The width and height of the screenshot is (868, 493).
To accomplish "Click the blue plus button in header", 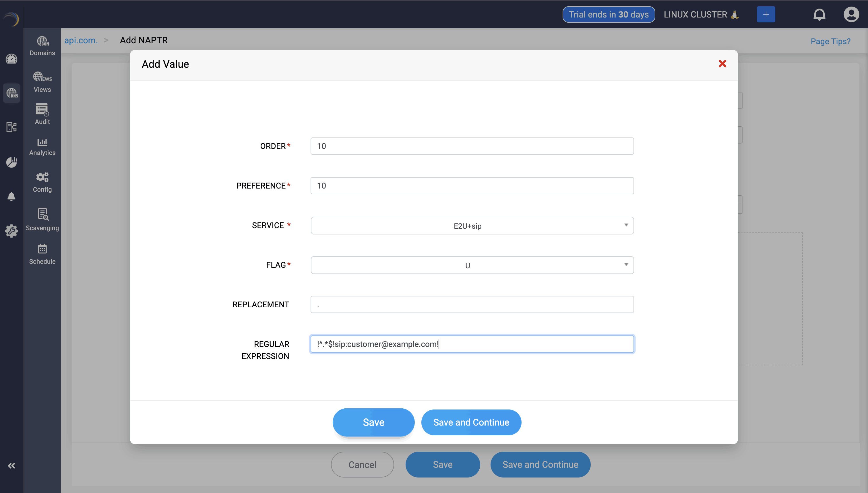I will (766, 15).
